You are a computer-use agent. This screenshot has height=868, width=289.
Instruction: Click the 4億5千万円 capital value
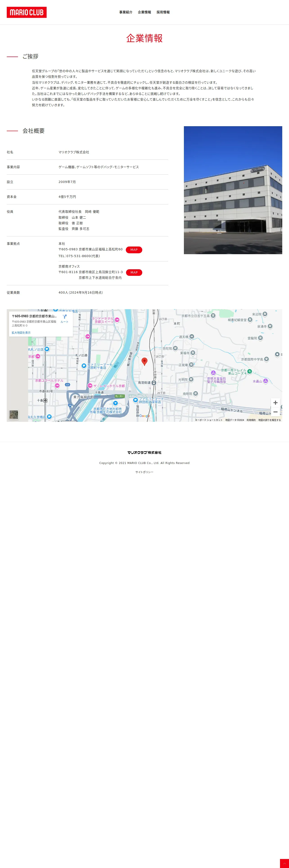click(x=67, y=197)
